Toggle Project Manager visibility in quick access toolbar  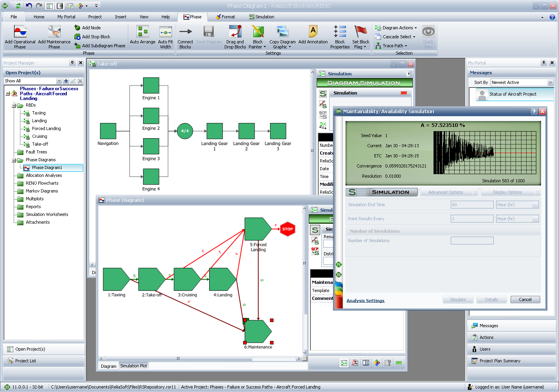click(50, 6)
